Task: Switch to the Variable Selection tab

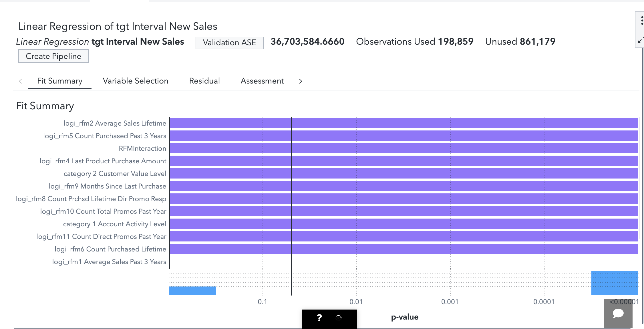Action: [135, 81]
